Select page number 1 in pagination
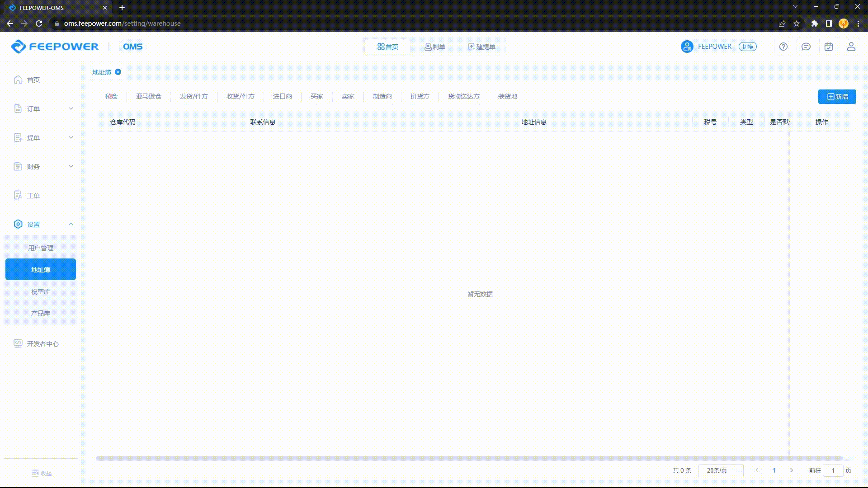Viewport: 868px width, 488px height. 774,470
